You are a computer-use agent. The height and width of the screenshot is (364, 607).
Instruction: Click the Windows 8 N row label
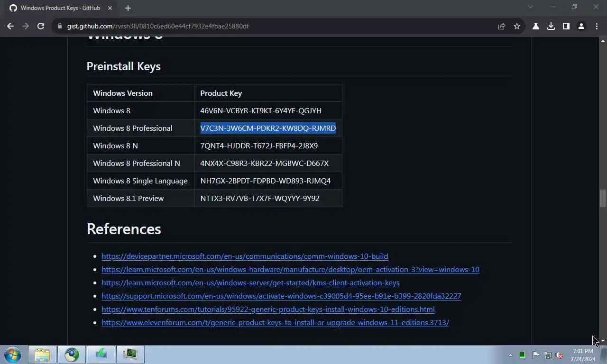pos(115,146)
